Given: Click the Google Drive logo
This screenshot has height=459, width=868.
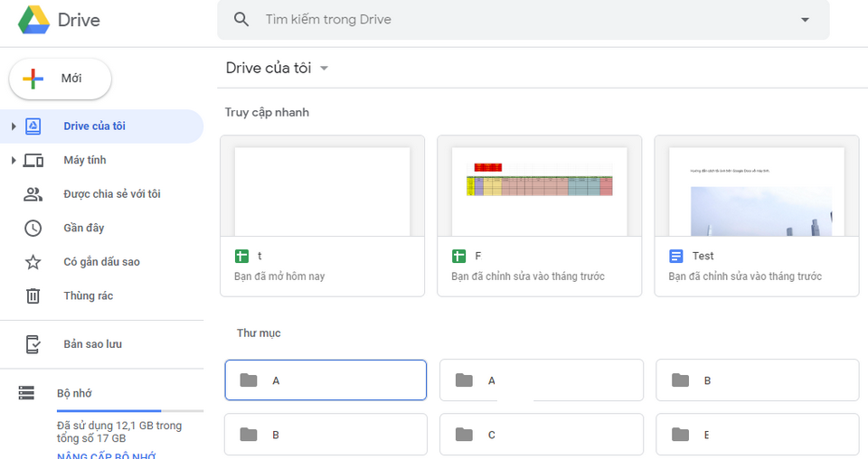Looking at the screenshot, I should click(33, 19).
